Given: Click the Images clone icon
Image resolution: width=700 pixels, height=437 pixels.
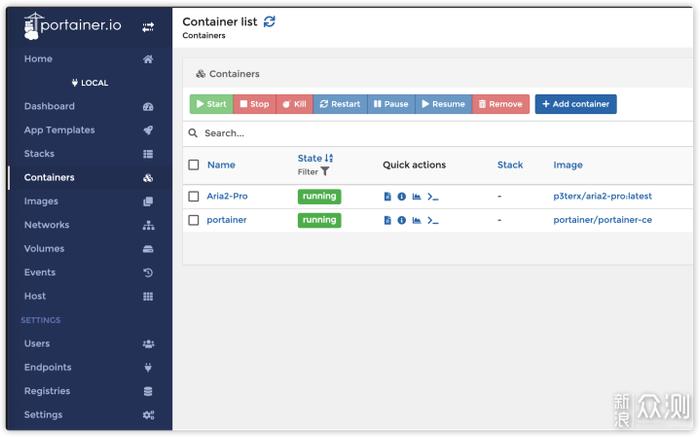Looking at the screenshot, I should pyautogui.click(x=148, y=201).
